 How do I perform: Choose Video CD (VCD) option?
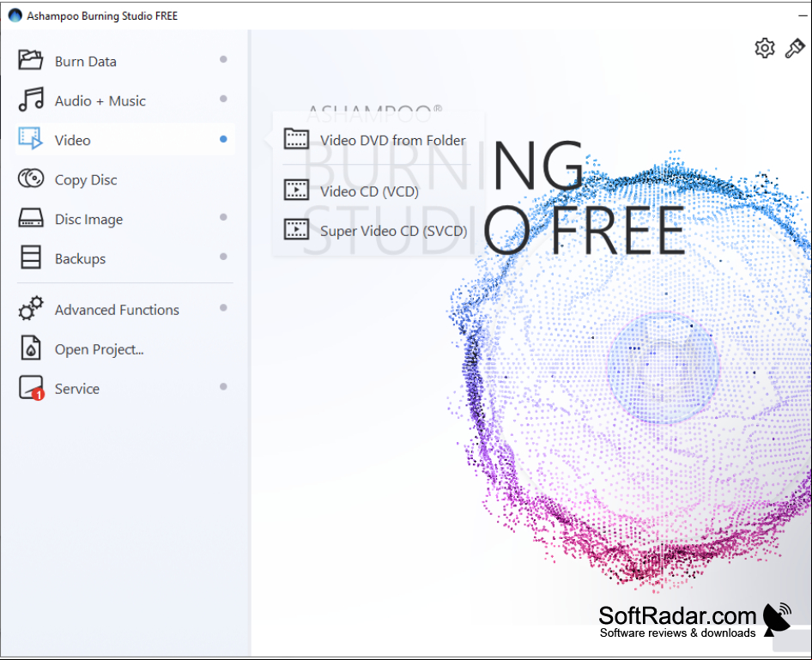tap(377, 191)
